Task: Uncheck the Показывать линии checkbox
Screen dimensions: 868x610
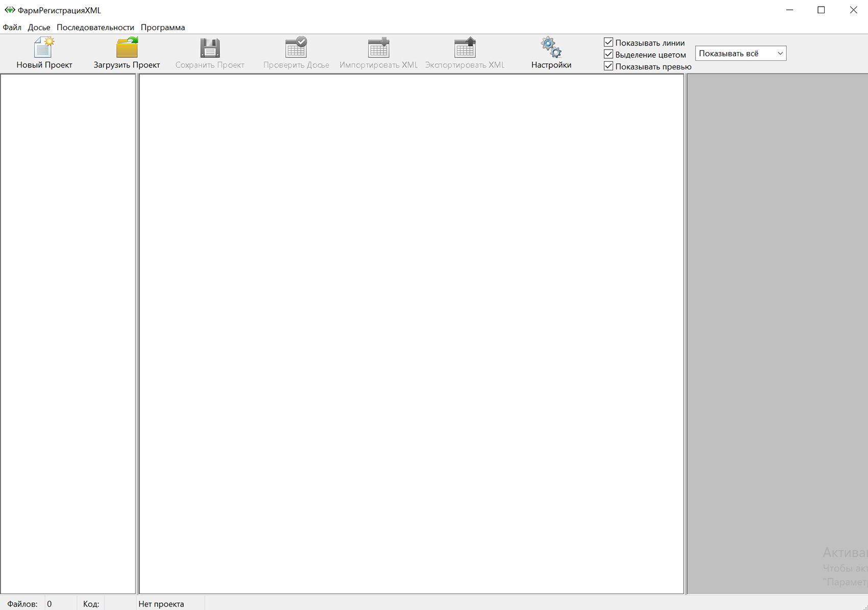Action: (608, 42)
